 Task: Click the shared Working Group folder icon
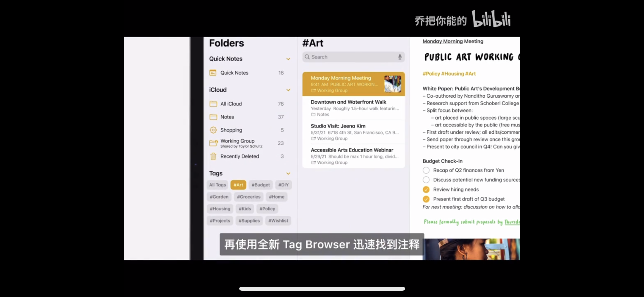coord(213,143)
